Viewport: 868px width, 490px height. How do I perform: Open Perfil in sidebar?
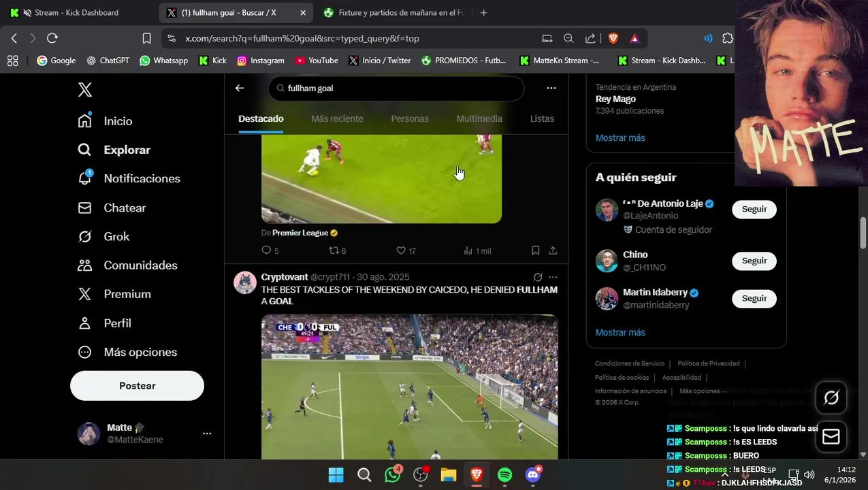(x=104, y=323)
